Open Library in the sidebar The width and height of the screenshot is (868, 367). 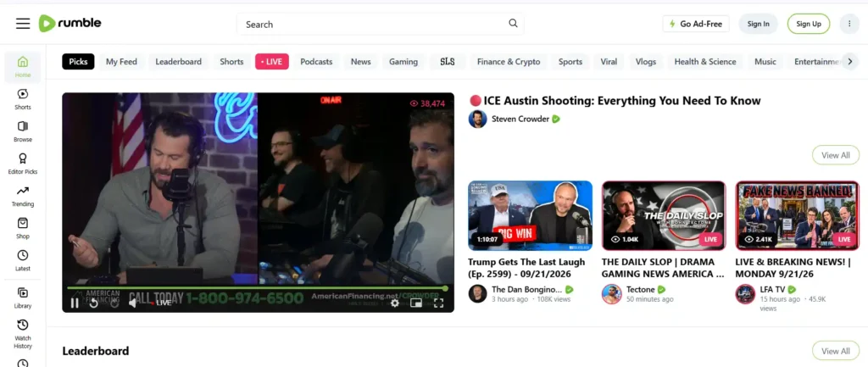23,297
